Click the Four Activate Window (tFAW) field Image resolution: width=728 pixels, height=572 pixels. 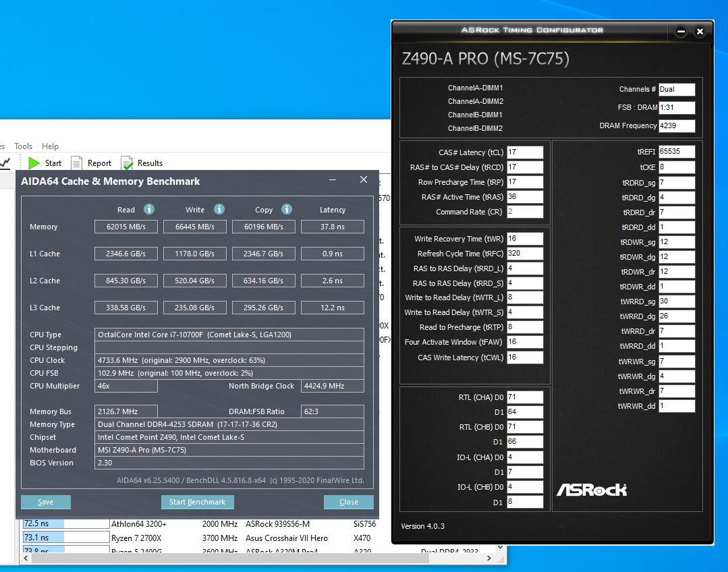pyautogui.click(x=525, y=342)
